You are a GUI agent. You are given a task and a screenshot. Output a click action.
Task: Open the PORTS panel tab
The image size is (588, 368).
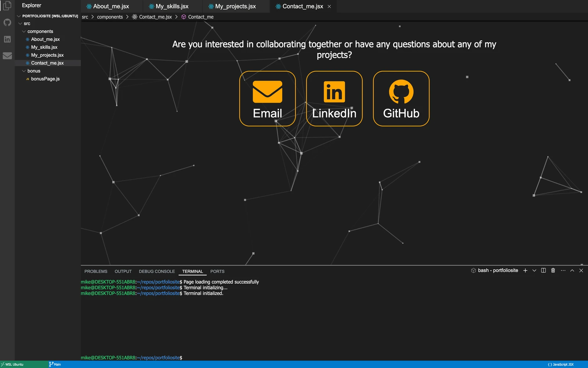(x=217, y=271)
